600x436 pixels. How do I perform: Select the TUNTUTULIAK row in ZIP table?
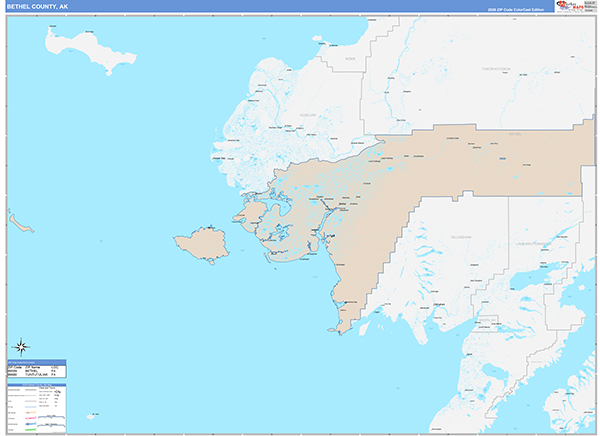pos(36,375)
